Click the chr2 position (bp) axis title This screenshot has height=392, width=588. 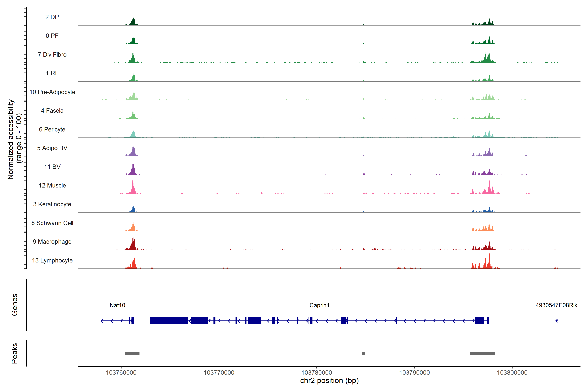[x=329, y=381]
